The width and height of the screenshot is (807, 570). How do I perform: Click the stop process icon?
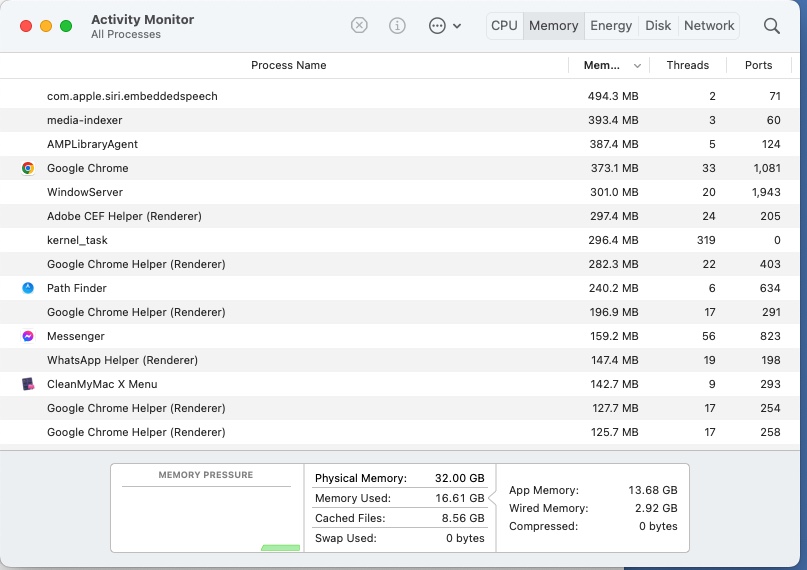point(359,25)
